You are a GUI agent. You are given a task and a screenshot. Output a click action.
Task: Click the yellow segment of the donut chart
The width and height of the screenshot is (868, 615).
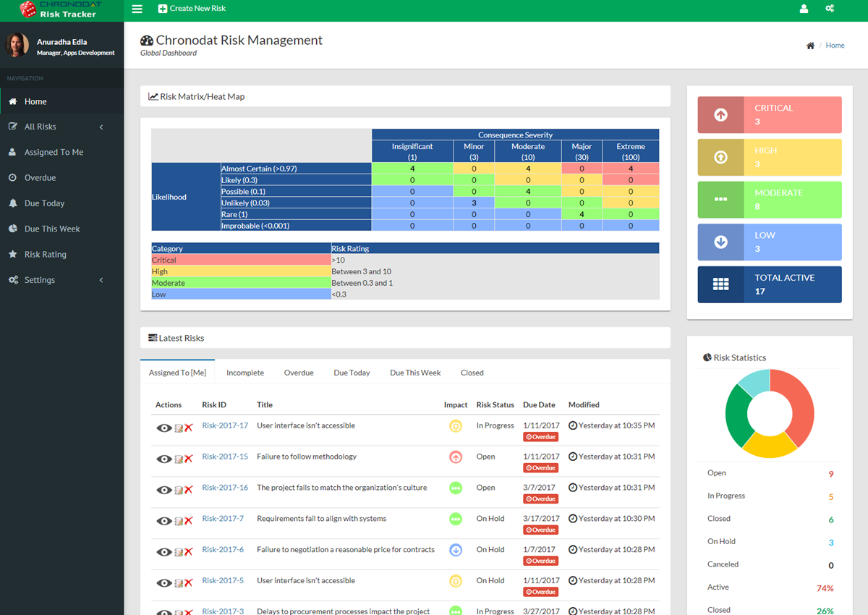click(770, 446)
